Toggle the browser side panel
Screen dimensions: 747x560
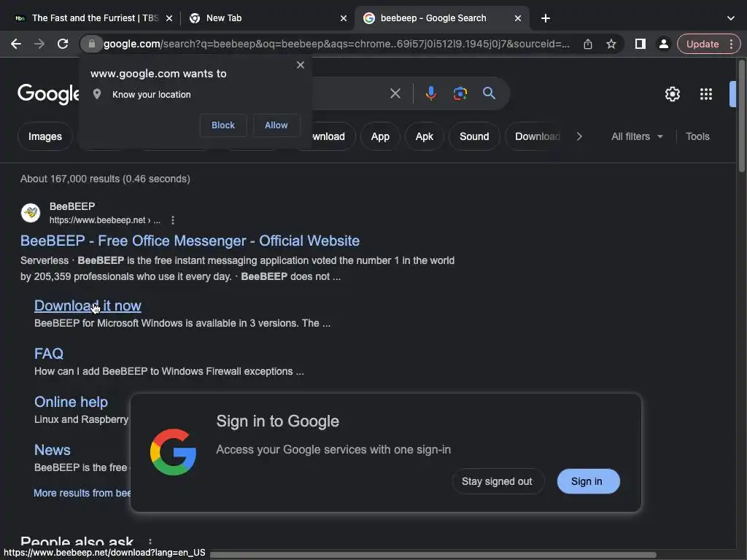[x=640, y=44]
